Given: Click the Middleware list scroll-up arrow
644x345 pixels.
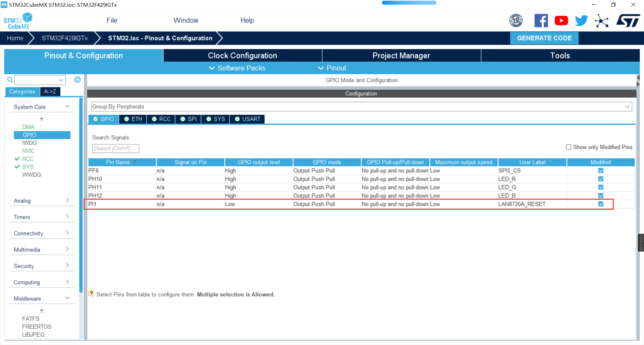Looking at the screenshot, I should click(x=42, y=311).
